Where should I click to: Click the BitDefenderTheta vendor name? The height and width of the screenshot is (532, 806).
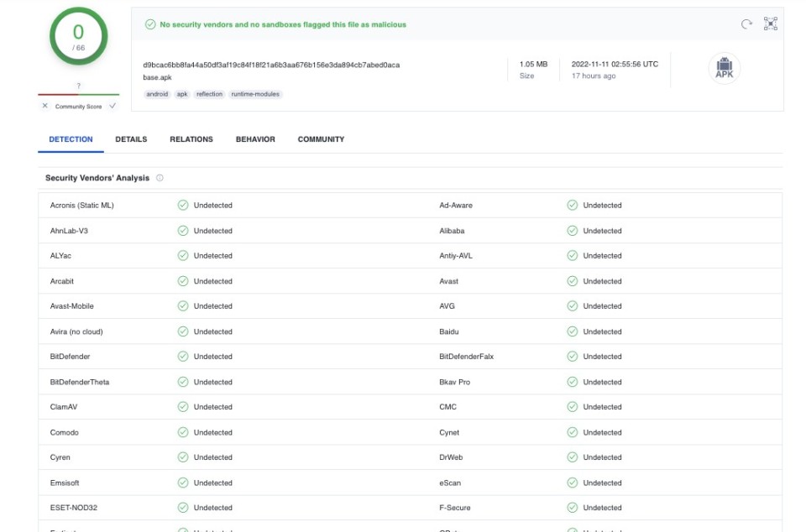[x=80, y=382]
